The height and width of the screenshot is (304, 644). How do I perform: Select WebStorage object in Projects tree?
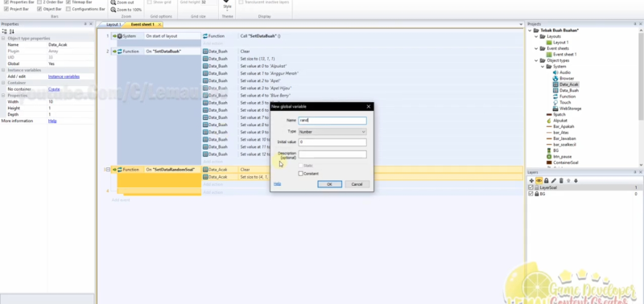pyautogui.click(x=567, y=109)
